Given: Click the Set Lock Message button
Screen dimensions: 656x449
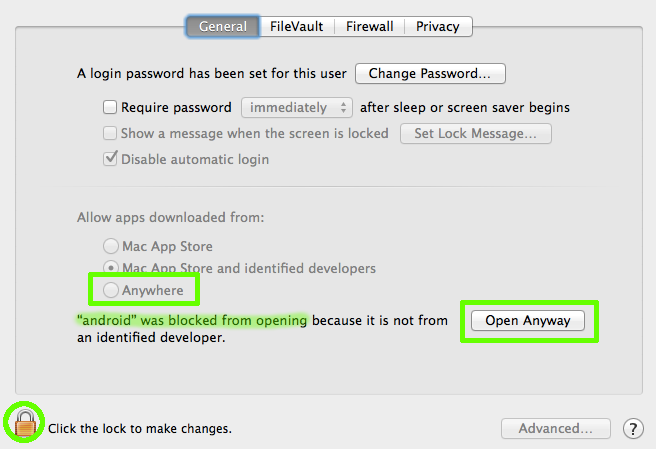Looking at the screenshot, I should 476,133.
